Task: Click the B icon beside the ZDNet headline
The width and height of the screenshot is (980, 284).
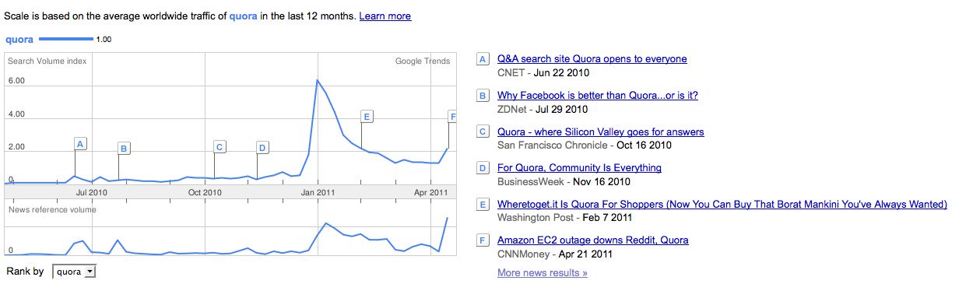Action: pyautogui.click(x=483, y=96)
